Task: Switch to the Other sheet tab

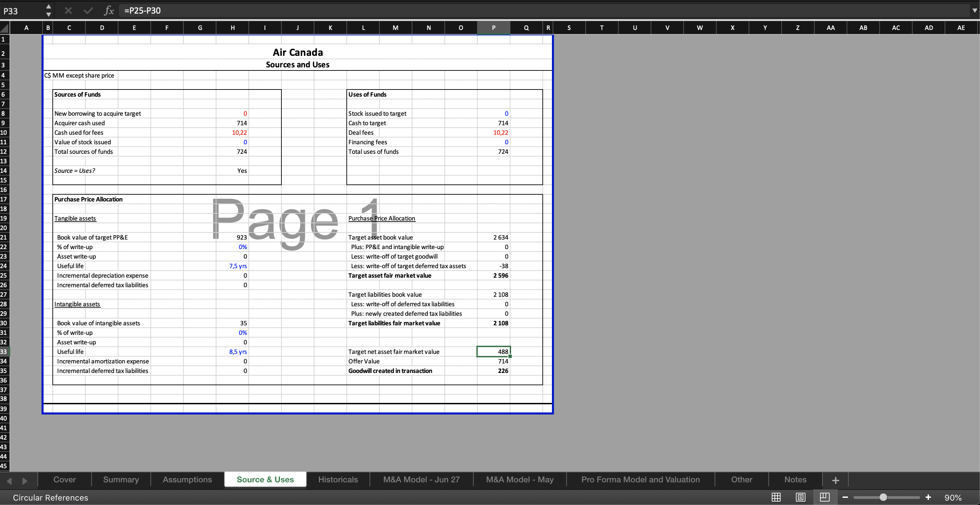Action: 741,479
